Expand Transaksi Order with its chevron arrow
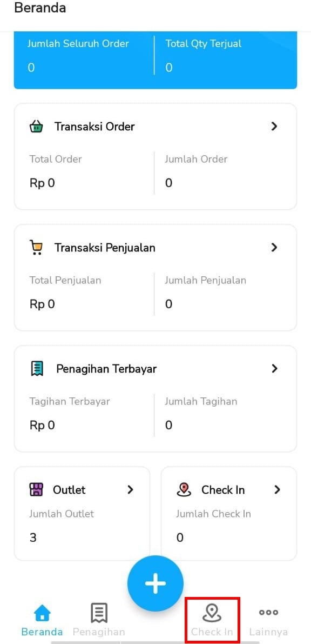 pyautogui.click(x=274, y=127)
